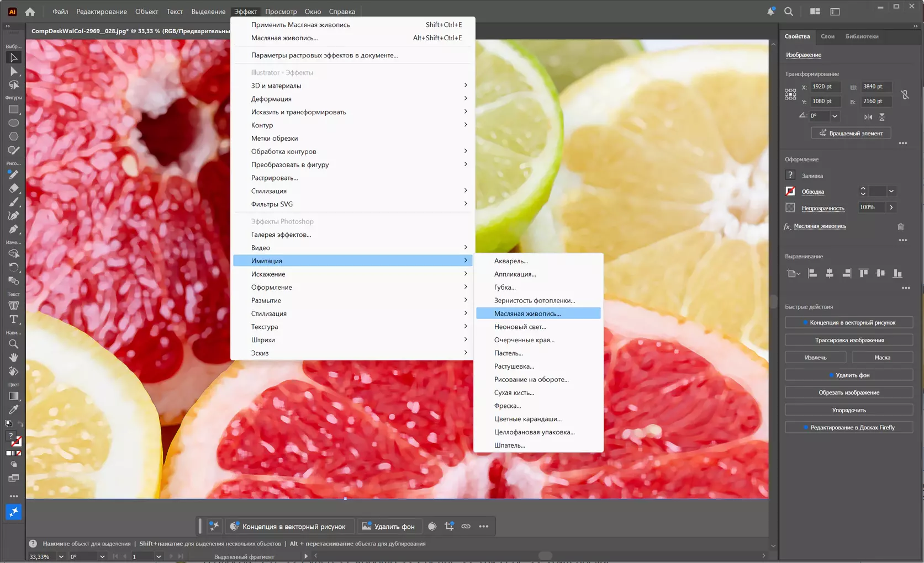Click the Вращаемый элемент button

(851, 133)
